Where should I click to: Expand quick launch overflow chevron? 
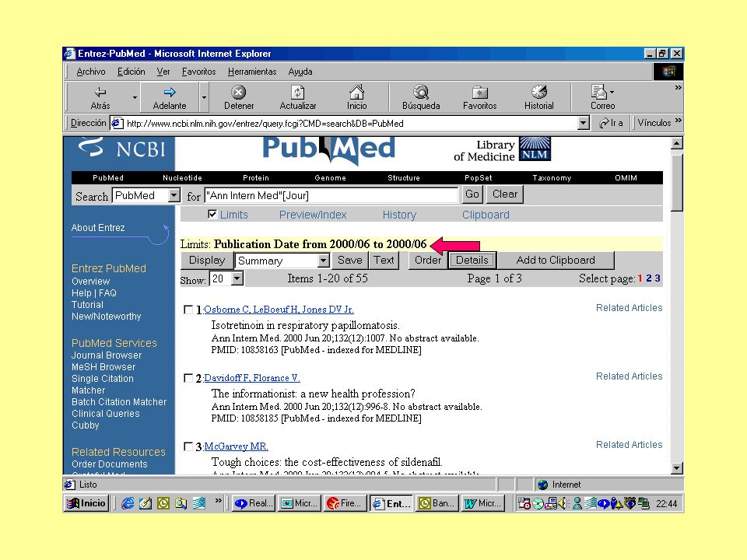(218, 500)
